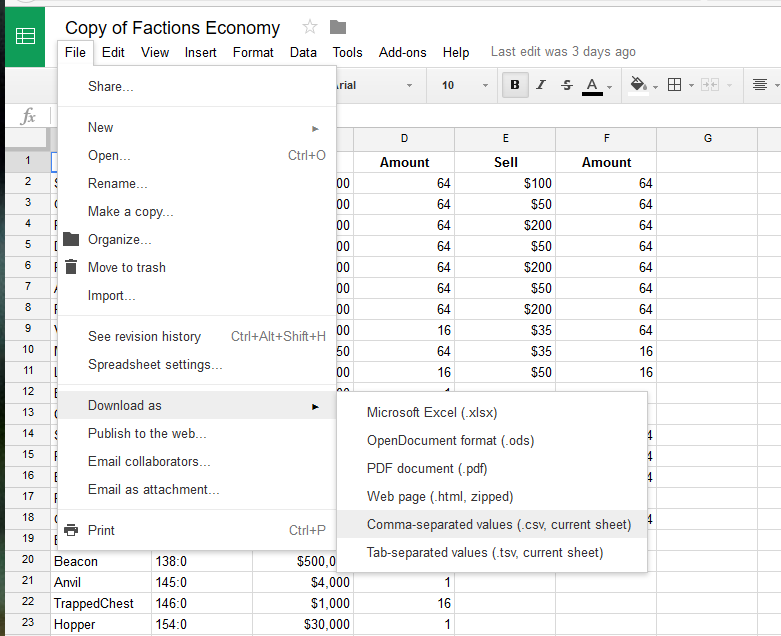Choose Open... from the File menu
This screenshot has width=781, height=636.
[197, 155]
